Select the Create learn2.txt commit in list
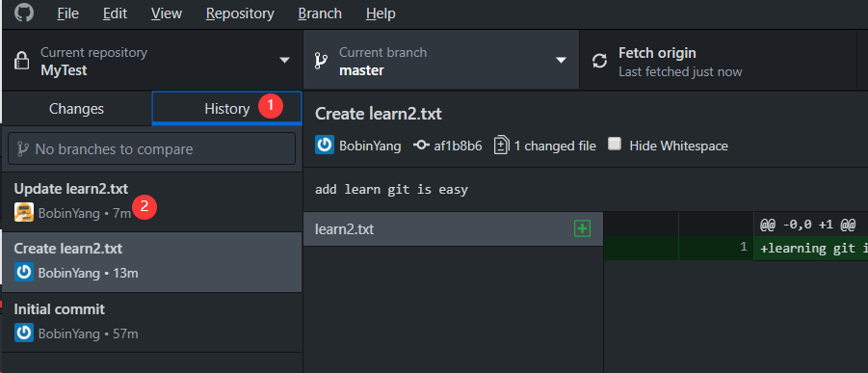Viewport: 868px width, 373px height. click(x=152, y=262)
